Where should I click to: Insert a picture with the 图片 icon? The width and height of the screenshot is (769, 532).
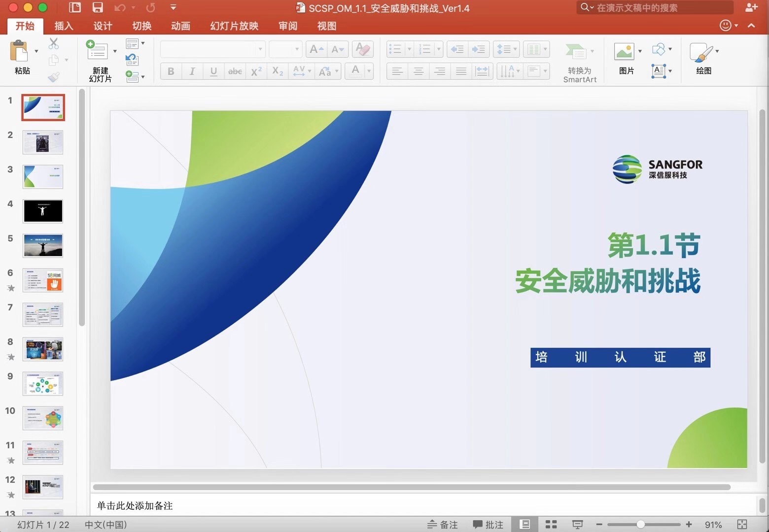(624, 51)
